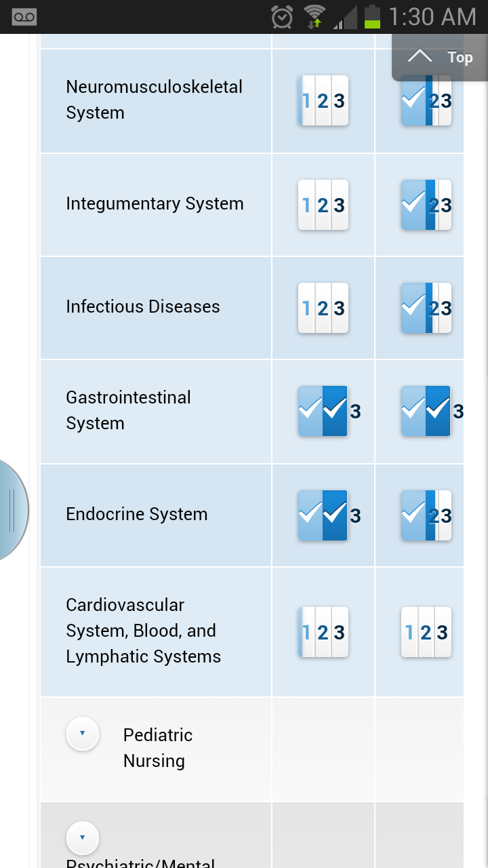This screenshot has height=868, width=488.
Task: Tap the battery indicator in status bar
Action: coord(372,16)
